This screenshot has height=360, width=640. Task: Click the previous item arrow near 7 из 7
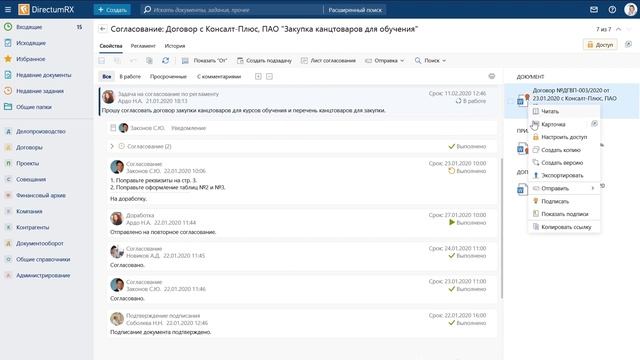619,29
